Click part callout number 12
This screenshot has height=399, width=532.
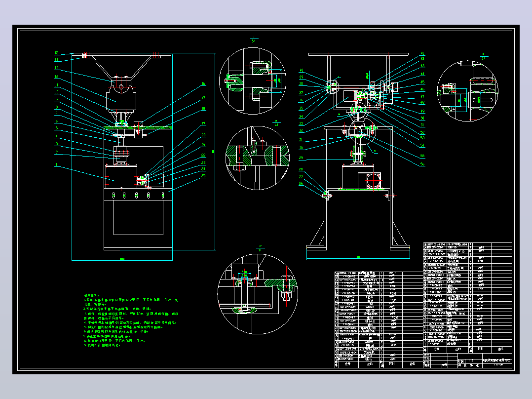57,77
